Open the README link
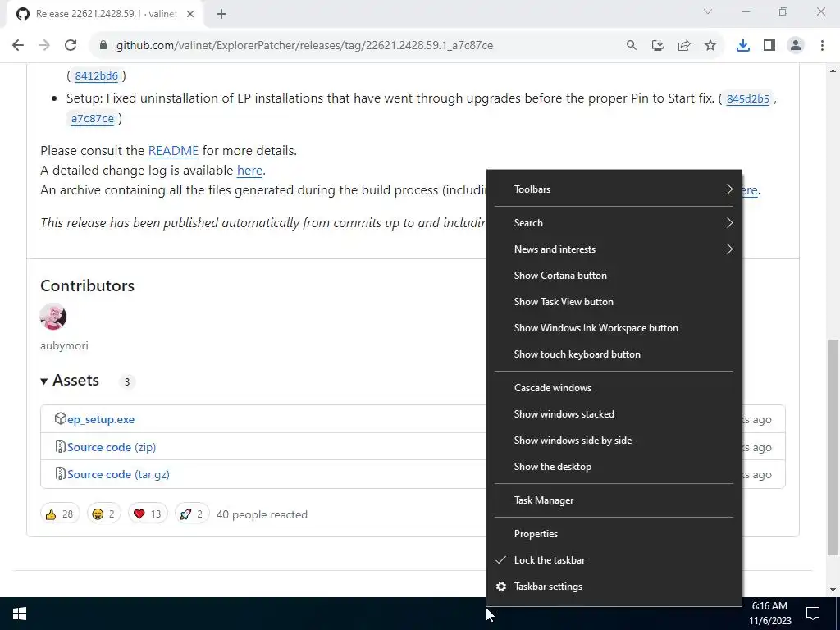Screen dimensions: 840x630 pos(173,151)
